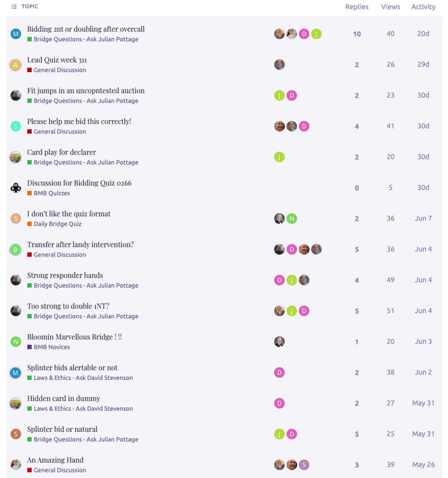Screen dimensions: 448x478
Task: Click the reply count 10 on first topic
Action: pos(357,34)
